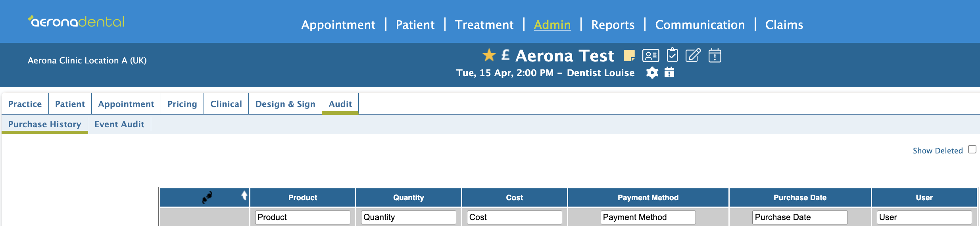Go to Treatment in top navigation
980x226 pixels.
click(484, 25)
